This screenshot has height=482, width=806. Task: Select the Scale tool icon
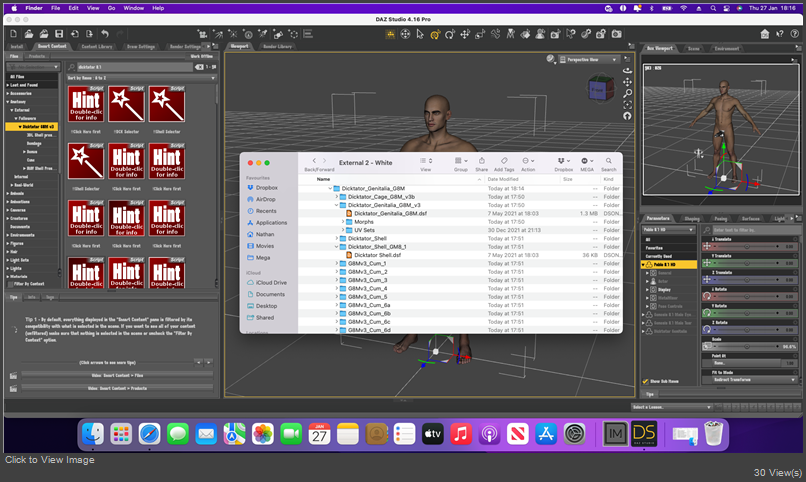coord(480,34)
